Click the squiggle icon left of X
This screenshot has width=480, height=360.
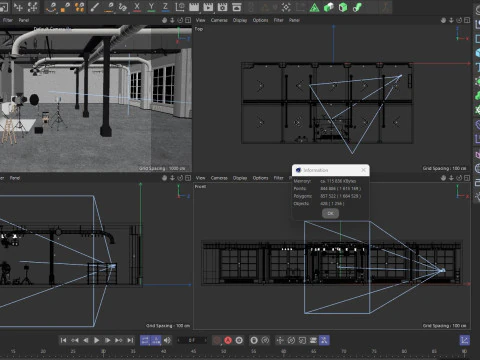tap(123, 7)
